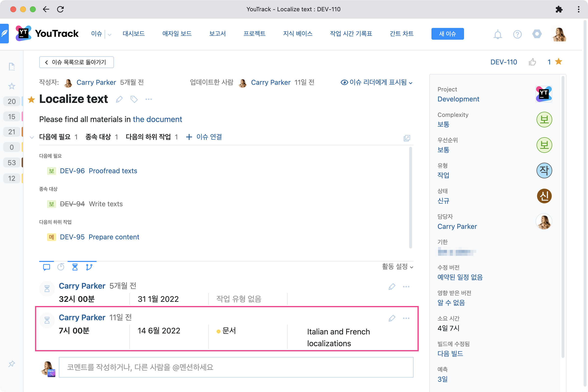The height and width of the screenshot is (392, 588).
Task: Collapse the linked issues section chevron
Action: click(32, 137)
